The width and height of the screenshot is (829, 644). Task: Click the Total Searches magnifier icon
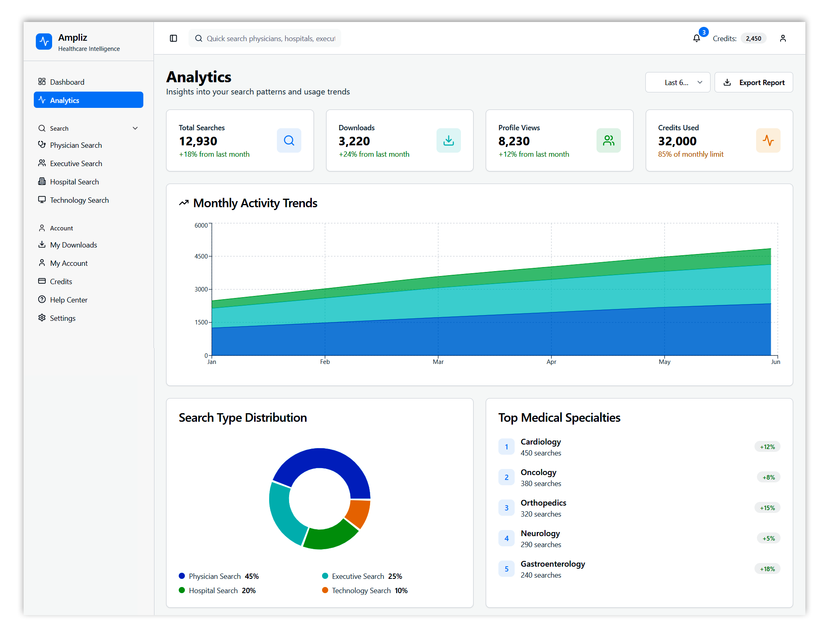pyautogui.click(x=289, y=140)
